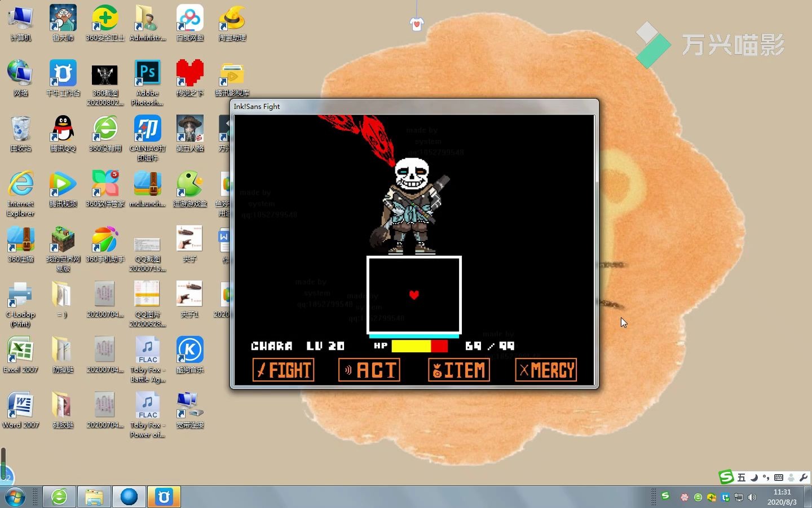Screen dimensions: 812x508
Task: Open the 传说之下 red heart icon
Action: pos(190,79)
